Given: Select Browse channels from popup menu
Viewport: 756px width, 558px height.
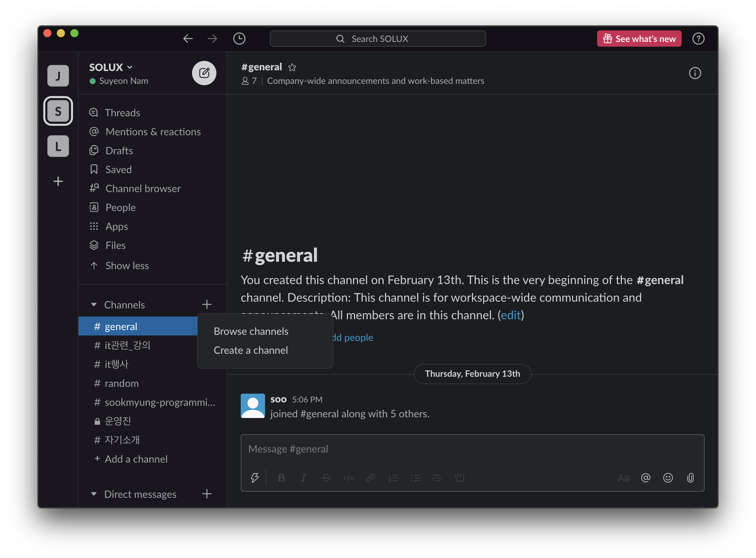Looking at the screenshot, I should tap(251, 331).
